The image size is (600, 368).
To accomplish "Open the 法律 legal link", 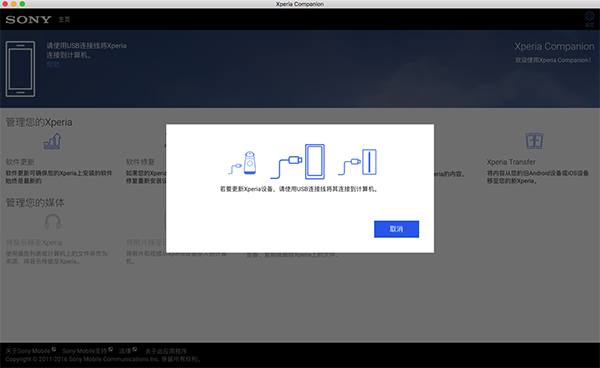I will tap(125, 351).
